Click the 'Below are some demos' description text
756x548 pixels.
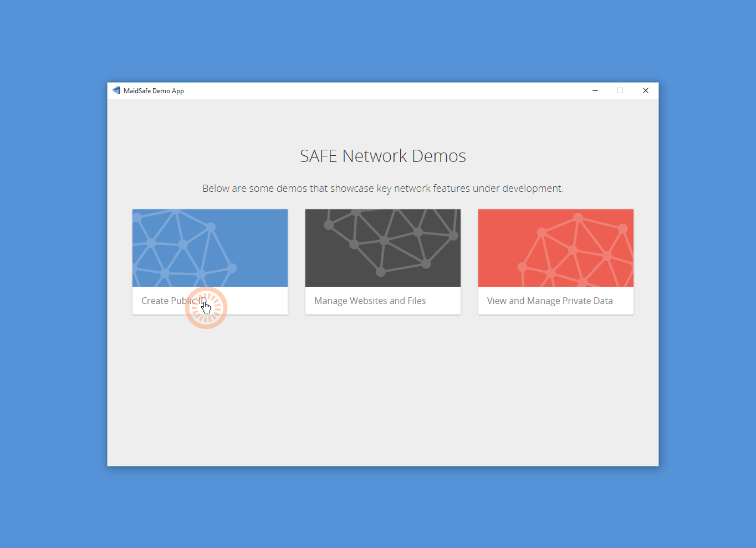(x=383, y=189)
